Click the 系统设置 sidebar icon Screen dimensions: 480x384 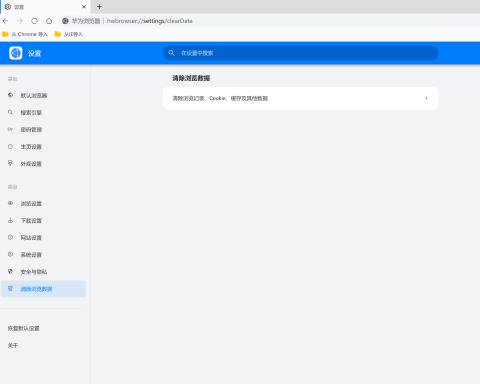(x=10, y=254)
